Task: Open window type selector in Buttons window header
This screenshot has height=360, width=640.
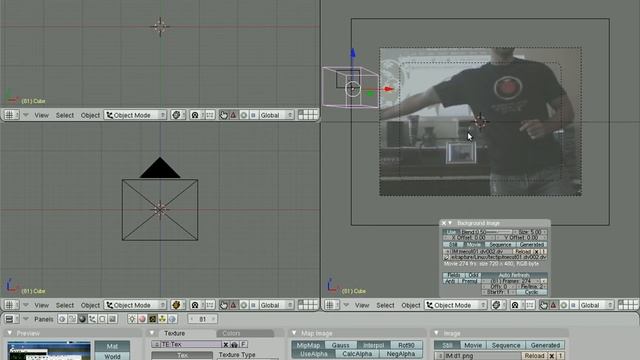Action: click(x=11, y=319)
